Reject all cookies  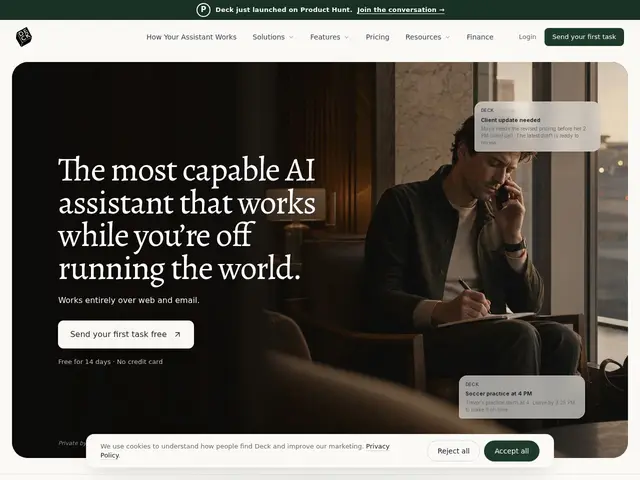453,451
